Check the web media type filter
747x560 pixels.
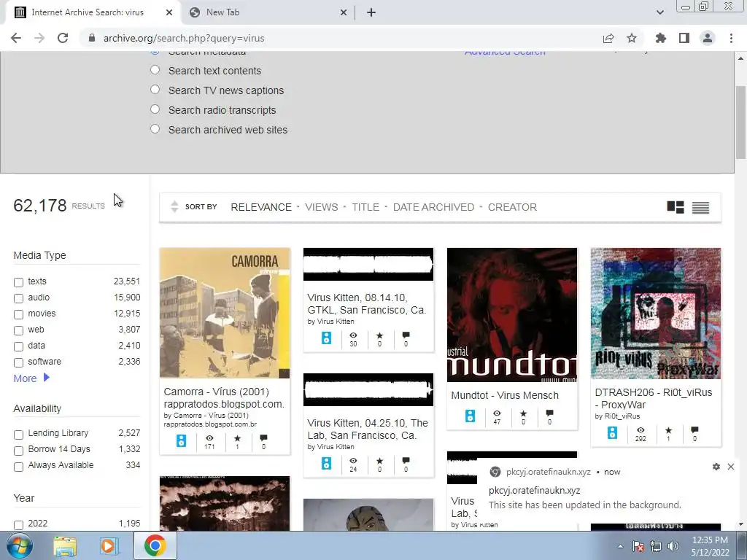pyautogui.click(x=18, y=330)
